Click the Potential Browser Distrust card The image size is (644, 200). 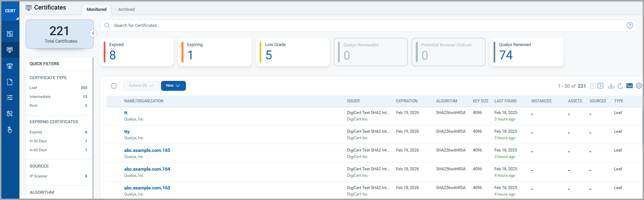click(x=448, y=52)
